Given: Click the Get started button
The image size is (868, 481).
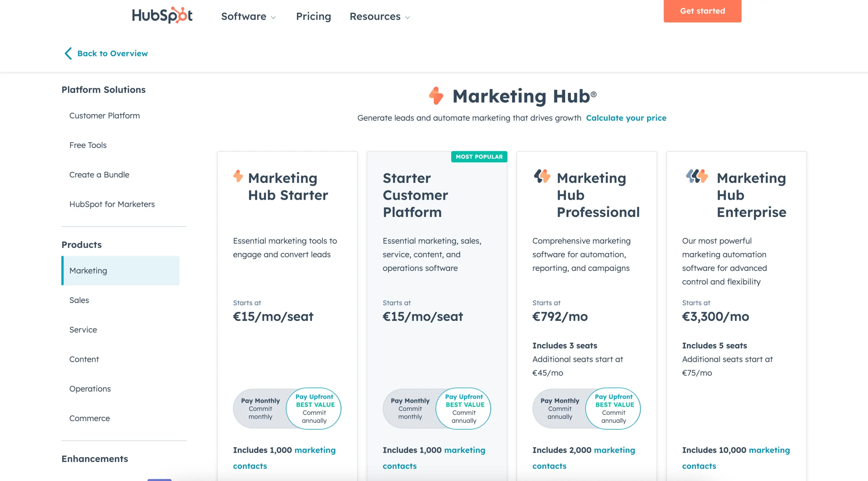Looking at the screenshot, I should pos(702,11).
